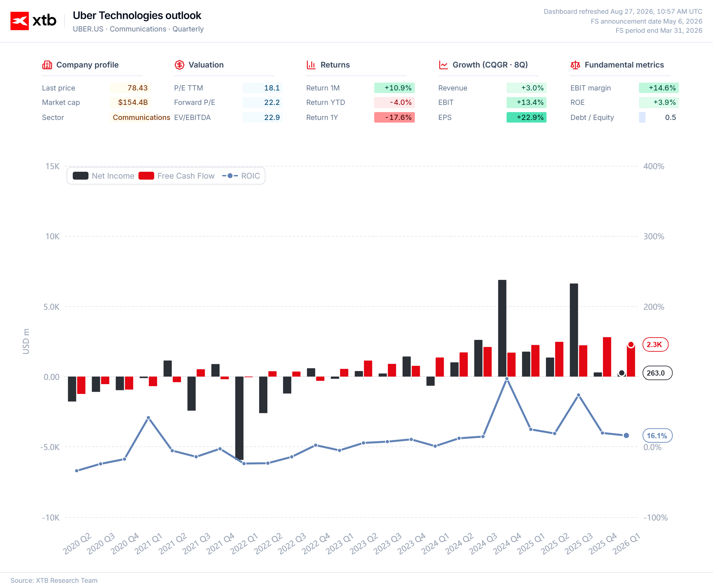Viewport: 713px width, 588px height.
Task: Click the ROIC legend line marker
Action: [230, 176]
